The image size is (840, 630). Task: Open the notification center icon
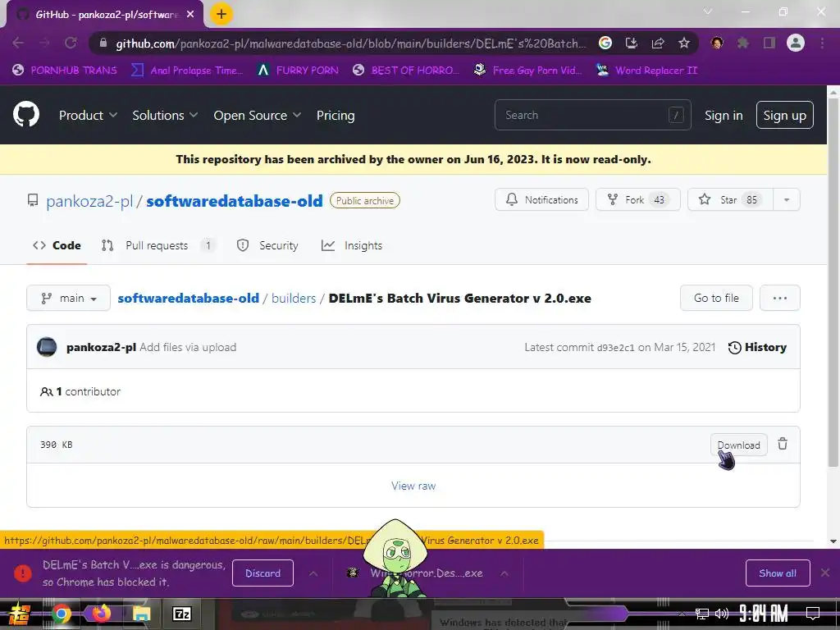point(812,614)
